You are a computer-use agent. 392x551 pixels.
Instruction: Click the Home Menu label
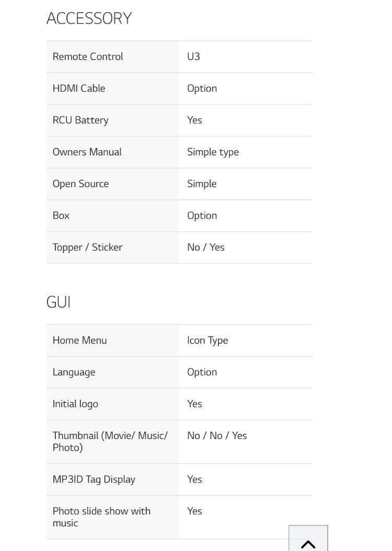pyautogui.click(x=79, y=340)
